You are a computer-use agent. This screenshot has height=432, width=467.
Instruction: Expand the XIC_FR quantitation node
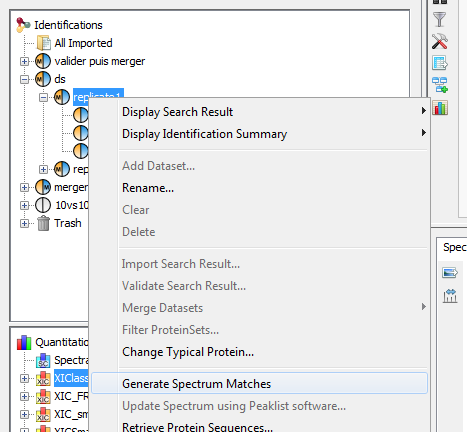pos(24,397)
